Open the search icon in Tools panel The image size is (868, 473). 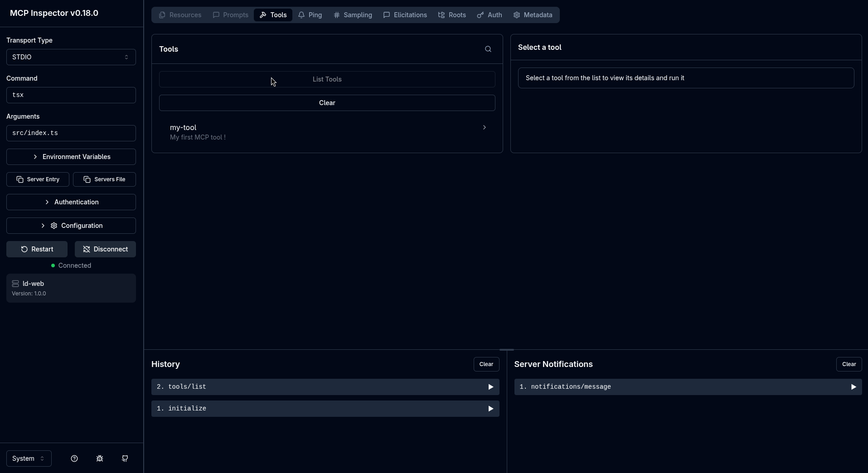tap(488, 49)
